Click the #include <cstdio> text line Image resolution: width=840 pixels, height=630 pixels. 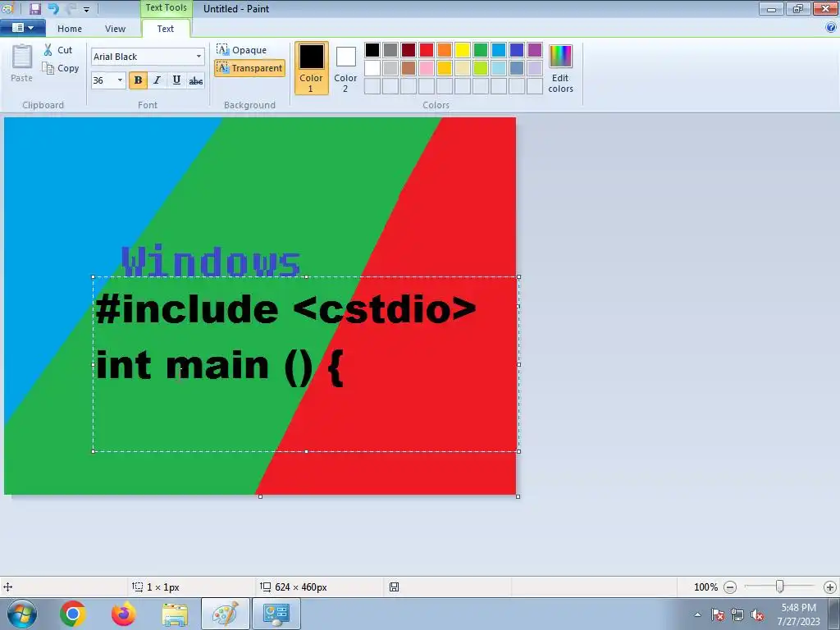(x=286, y=309)
